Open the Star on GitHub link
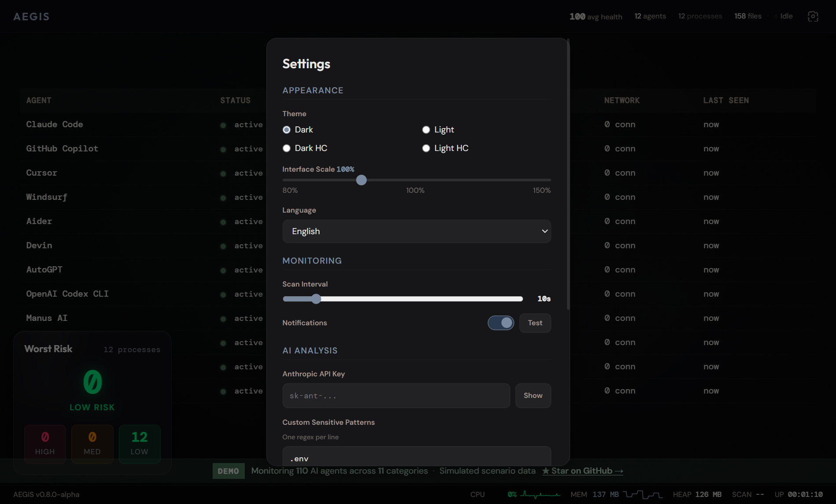The height and width of the screenshot is (504, 836). 582,471
